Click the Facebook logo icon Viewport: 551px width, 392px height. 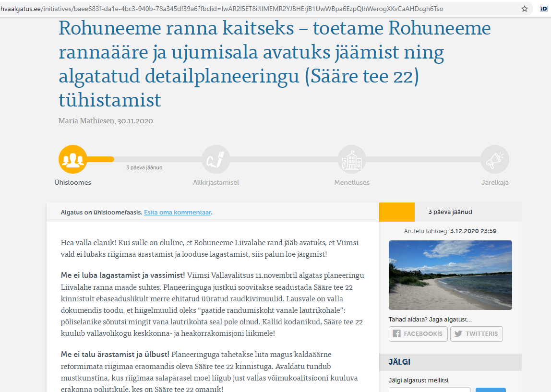397,333
